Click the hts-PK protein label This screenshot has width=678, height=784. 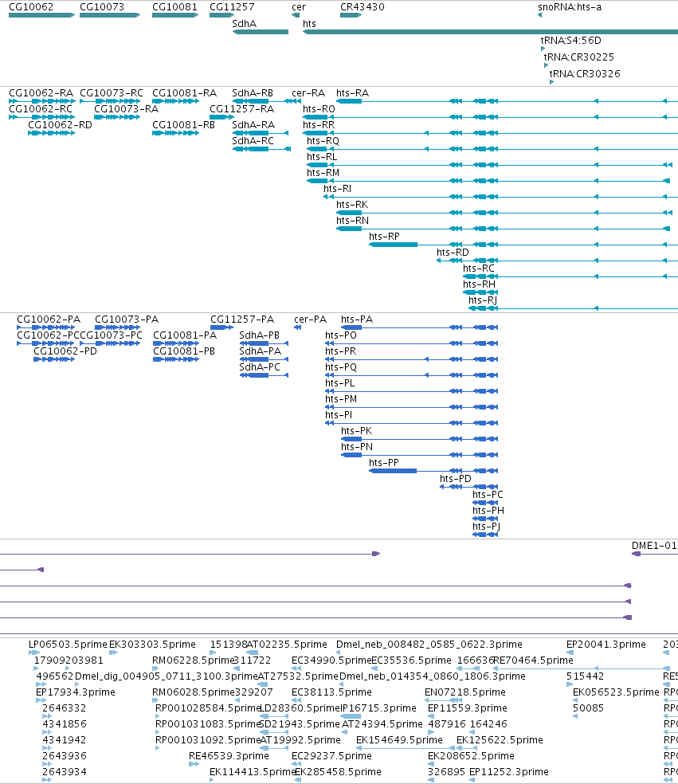[357, 431]
